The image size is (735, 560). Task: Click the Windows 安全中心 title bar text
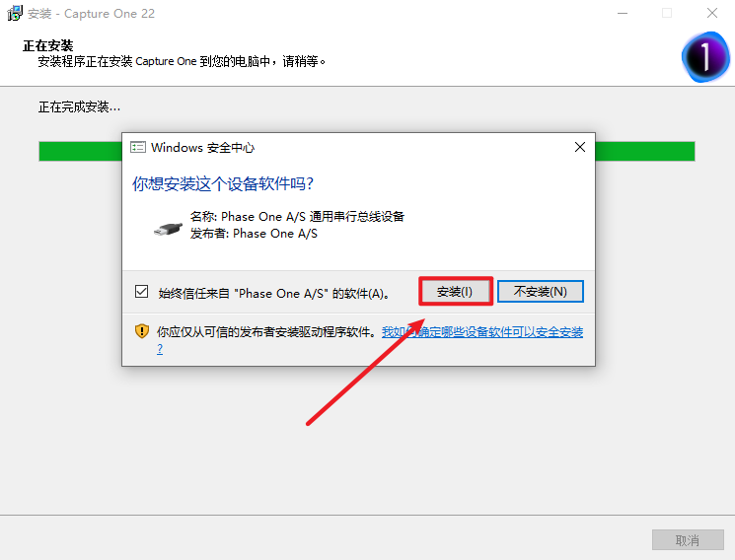[202, 147]
